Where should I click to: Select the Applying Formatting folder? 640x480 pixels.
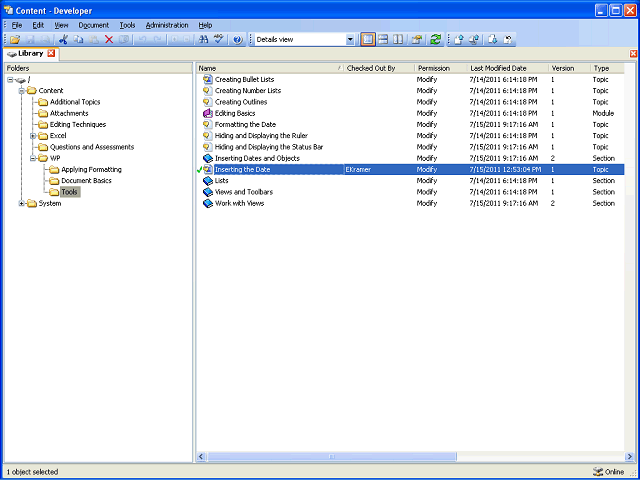(91, 169)
